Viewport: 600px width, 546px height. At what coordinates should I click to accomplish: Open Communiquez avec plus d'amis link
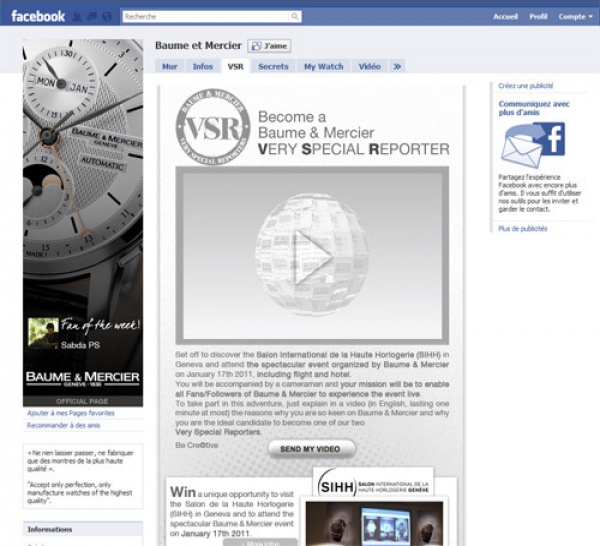534,108
